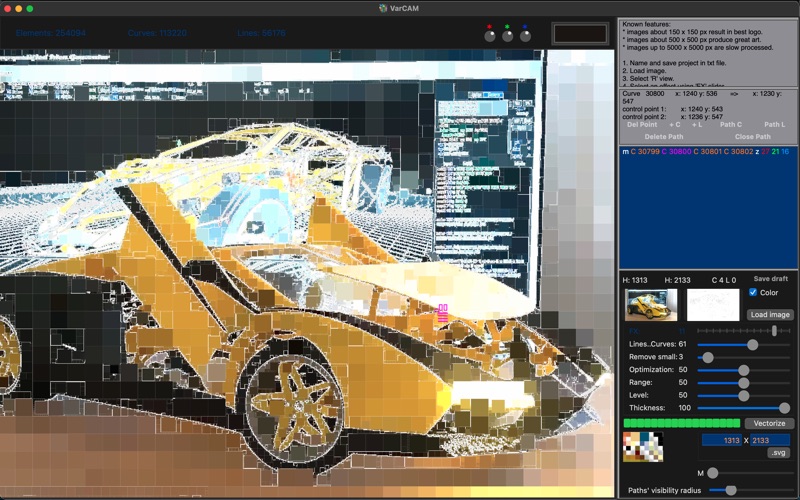Click the C 4 L 0 label

(724, 280)
